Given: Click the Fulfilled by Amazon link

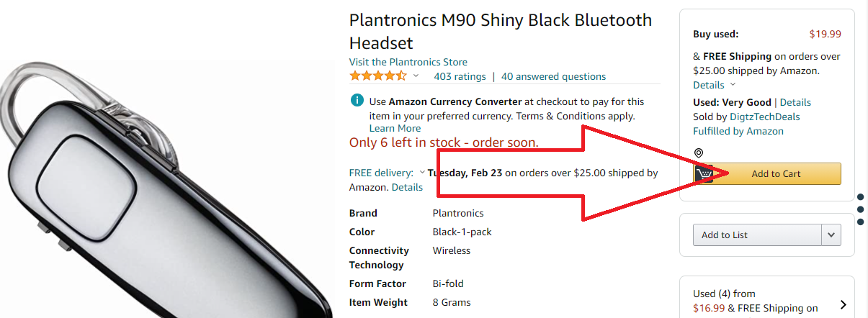Looking at the screenshot, I should 738,131.
